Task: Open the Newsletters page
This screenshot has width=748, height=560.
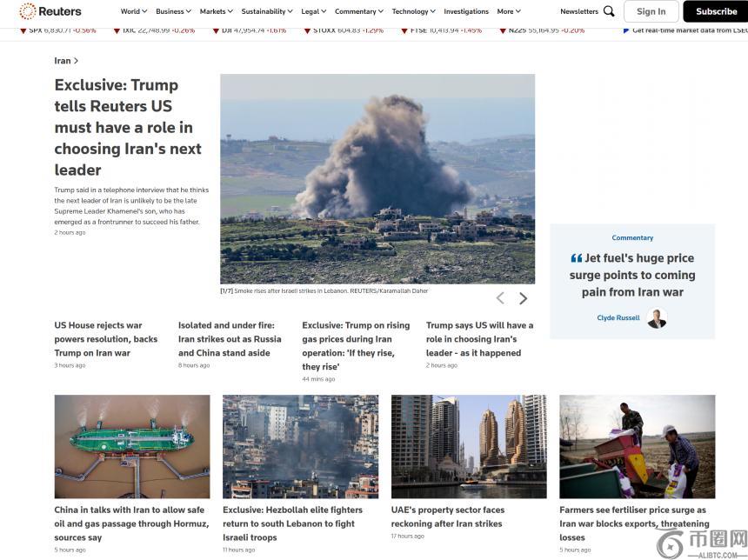Action: [579, 11]
